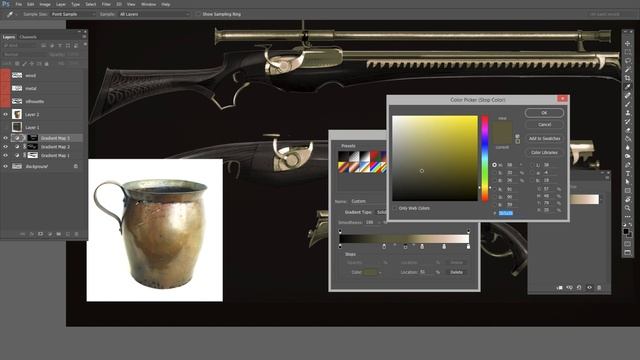Select the Lasso tool
The height and width of the screenshot is (360, 640).
point(627,61)
